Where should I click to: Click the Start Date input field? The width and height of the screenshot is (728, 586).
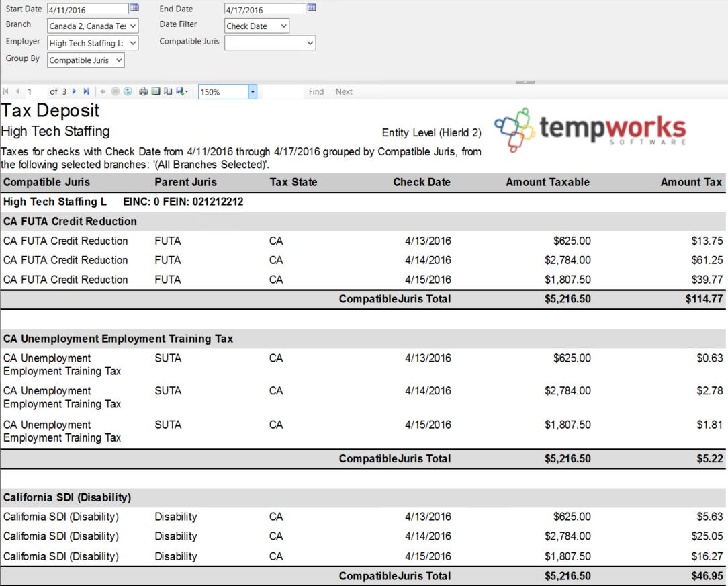point(88,9)
